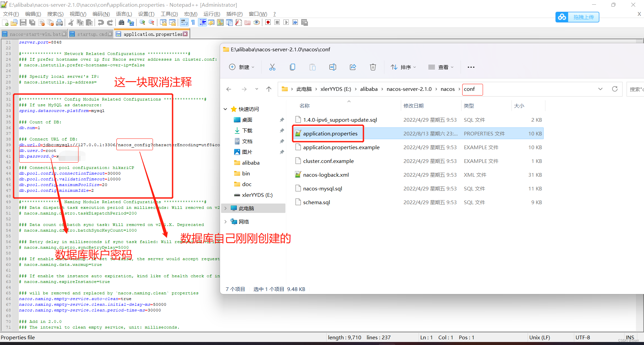
Task: Click the Zoom In magnifier icon
Action: click(143, 22)
